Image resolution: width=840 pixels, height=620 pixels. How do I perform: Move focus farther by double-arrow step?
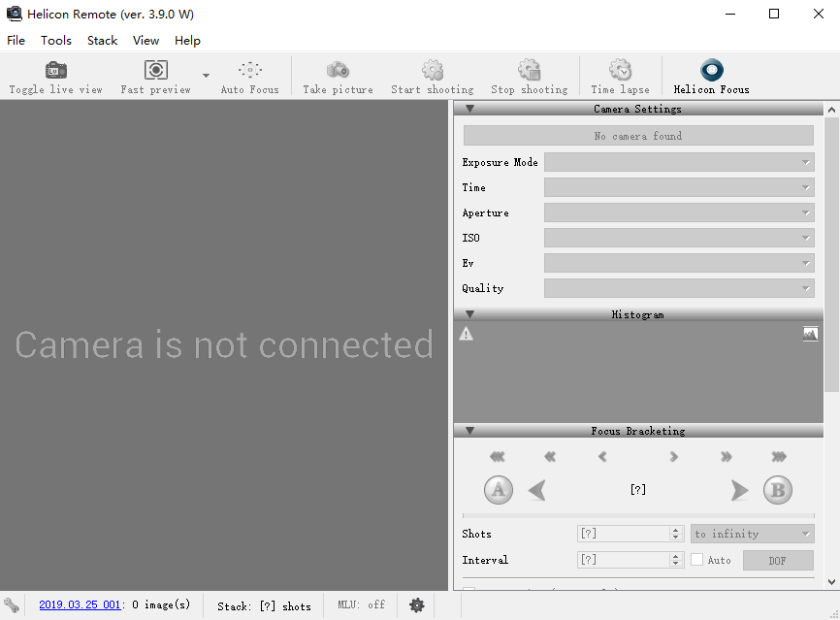[726, 457]
